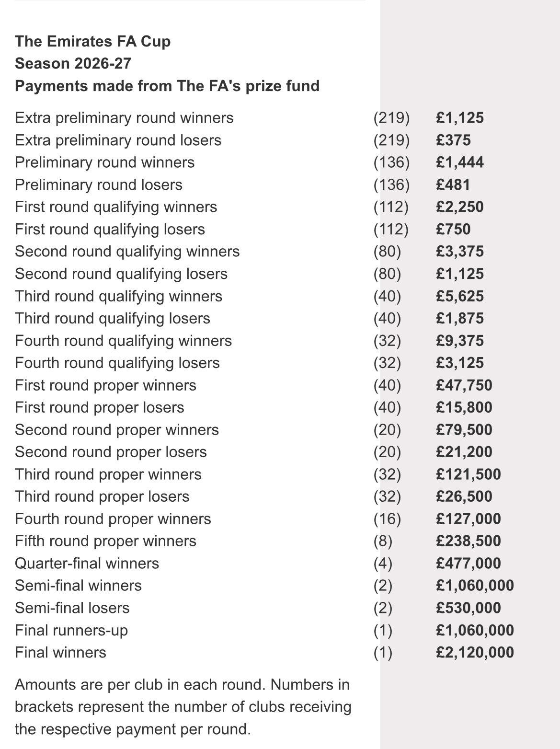560x749 pixels.
Task: Click the £15,800 first round proper losers amount
Action: pos(464,407)
